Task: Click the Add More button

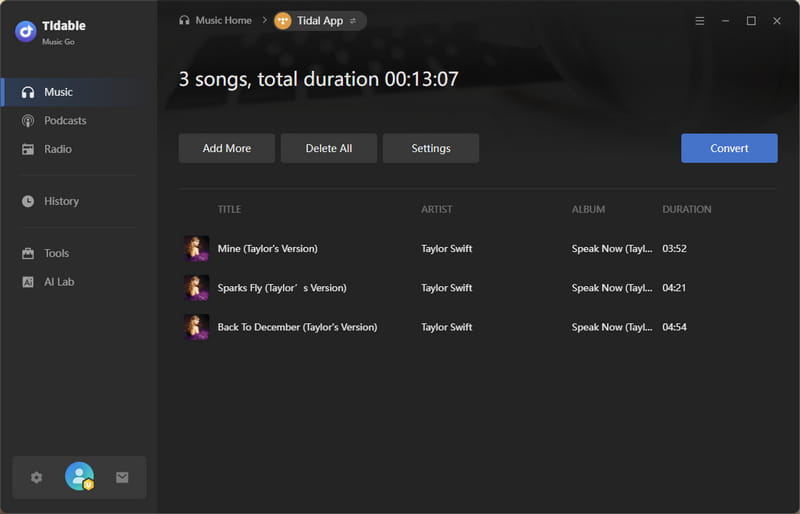Action: [227, 149]
